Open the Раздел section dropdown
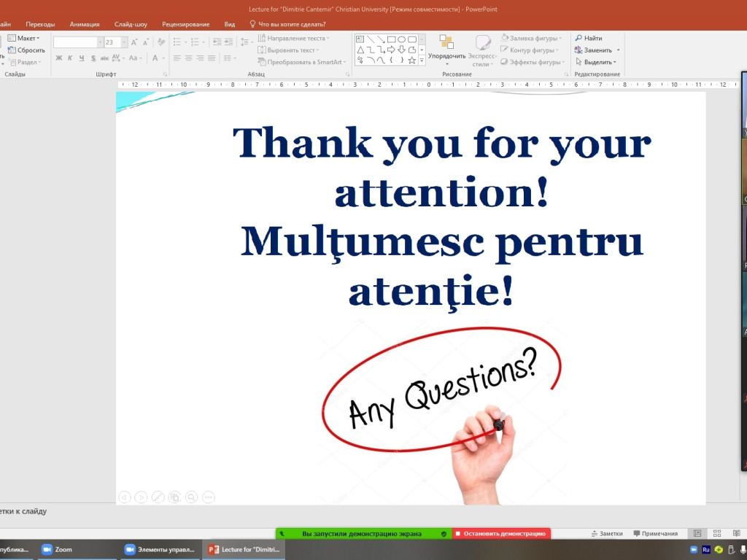 coord(25,62)
